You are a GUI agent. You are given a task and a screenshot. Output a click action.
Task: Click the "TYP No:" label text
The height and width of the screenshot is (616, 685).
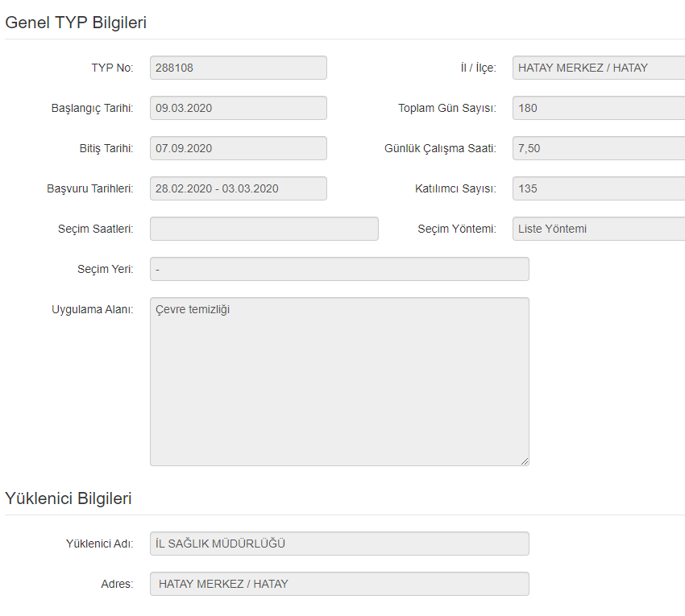tap(112, 68)
